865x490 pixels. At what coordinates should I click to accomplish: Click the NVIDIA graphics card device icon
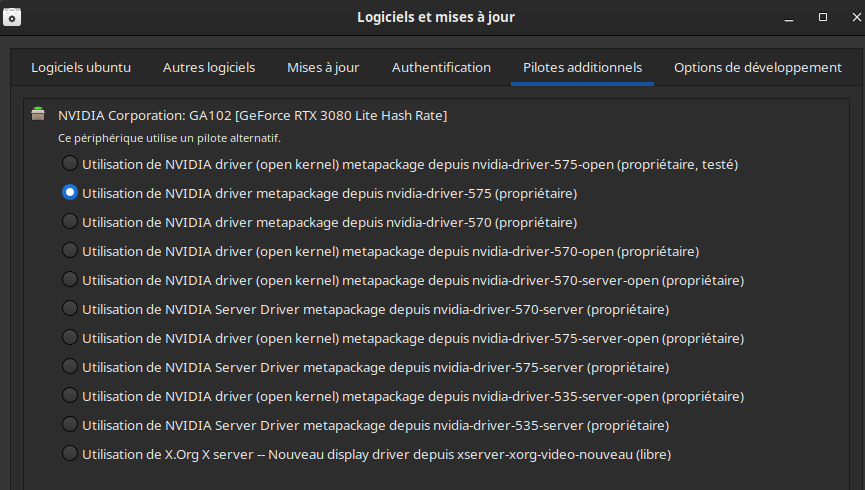click(x=38, y=114)
